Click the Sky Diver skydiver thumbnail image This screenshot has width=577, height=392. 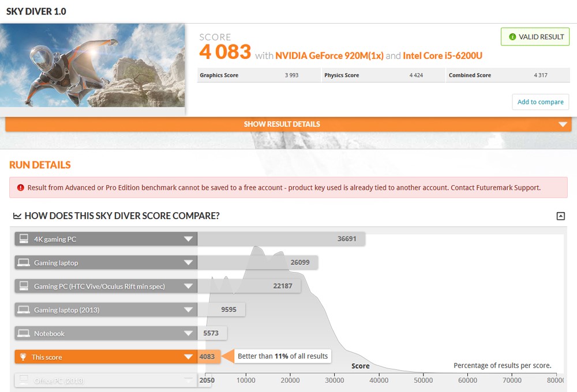click(92, 66)
